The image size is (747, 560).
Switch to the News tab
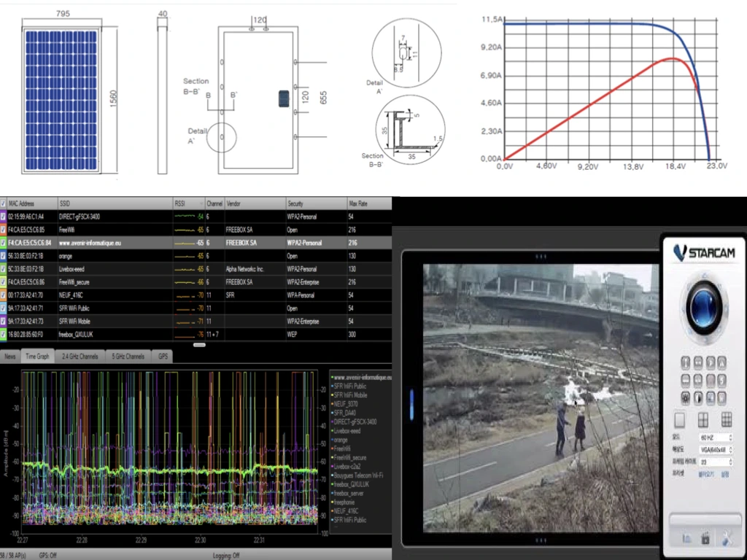(x=10, y=357)
